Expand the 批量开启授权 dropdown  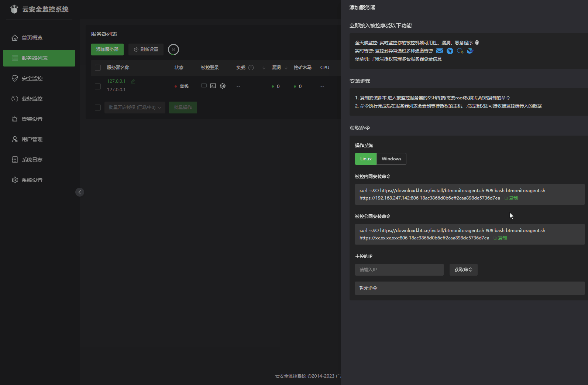point(135,108)
